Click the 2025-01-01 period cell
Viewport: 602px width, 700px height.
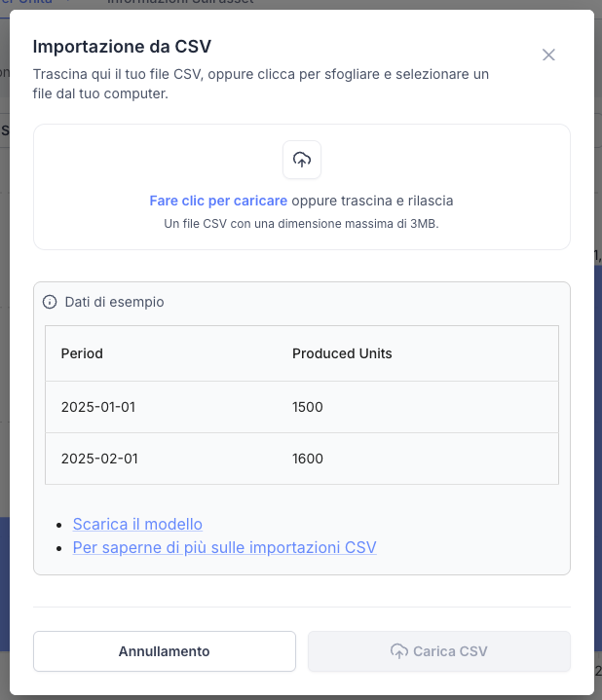coord(97,407)
